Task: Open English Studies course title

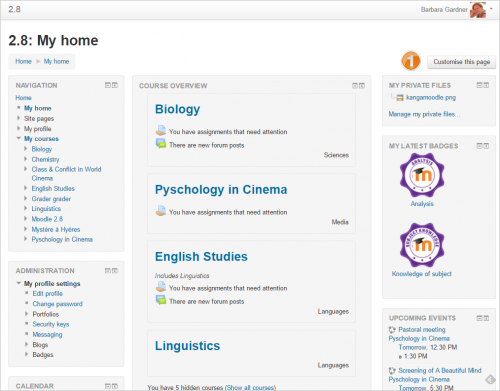Action: pos(201,257)
